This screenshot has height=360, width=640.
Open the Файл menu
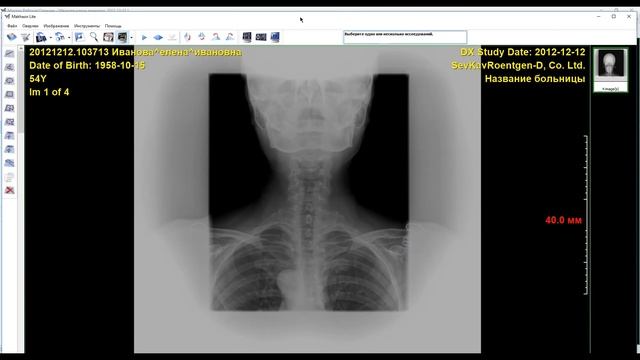tap(12, 26)
